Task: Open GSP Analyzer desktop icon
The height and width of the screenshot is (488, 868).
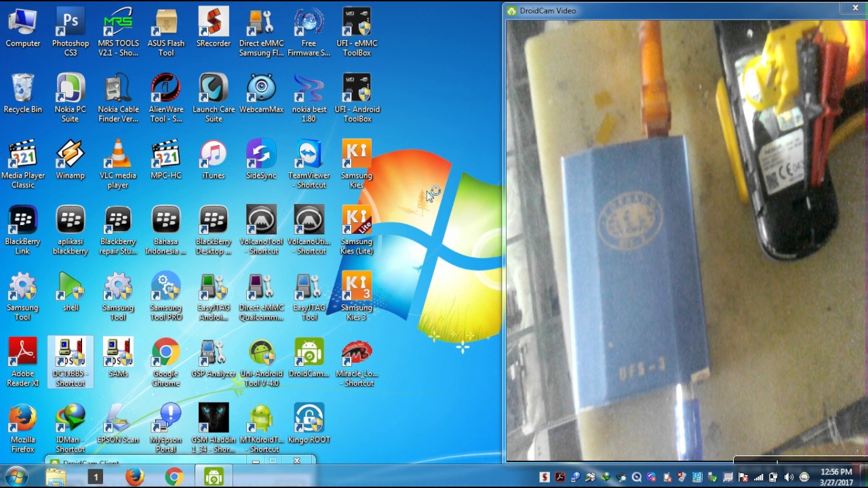Action: click(x=214, y=359)
